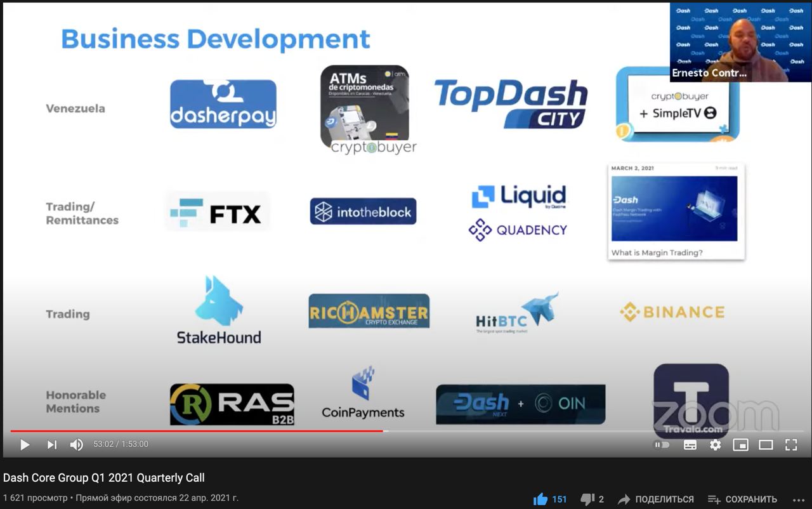Click the TopDash CITY logo on the slide
The image size is (812, 509).
tap(511, 104)
